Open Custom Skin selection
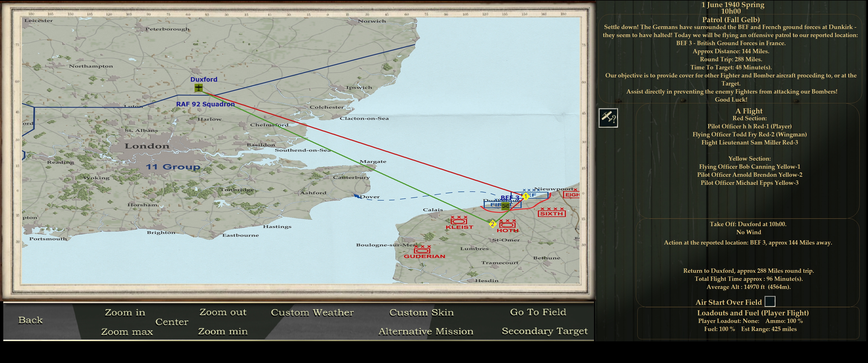The image size is (868, 363). pyautogui.click(x=421, y=313)
